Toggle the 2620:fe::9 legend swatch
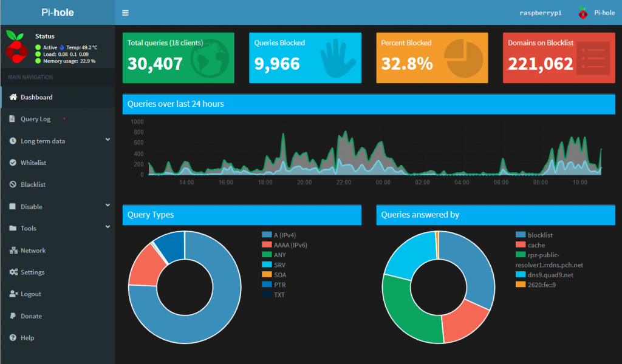The image size is (622, 364). 521,284
